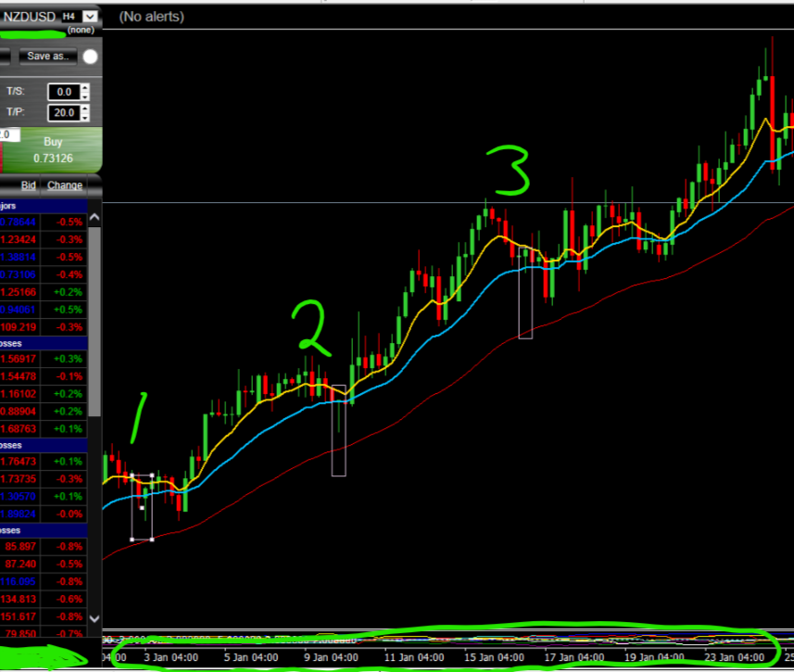Click the T/P input field showing 20.0
Screen dimensions: 794x672
coord(63,114)
